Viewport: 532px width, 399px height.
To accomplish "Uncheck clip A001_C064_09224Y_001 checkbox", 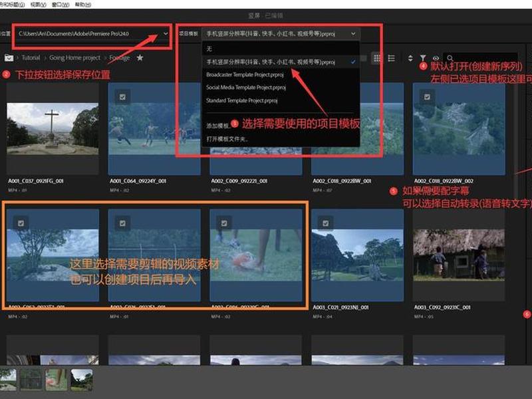I will point(122,97).
